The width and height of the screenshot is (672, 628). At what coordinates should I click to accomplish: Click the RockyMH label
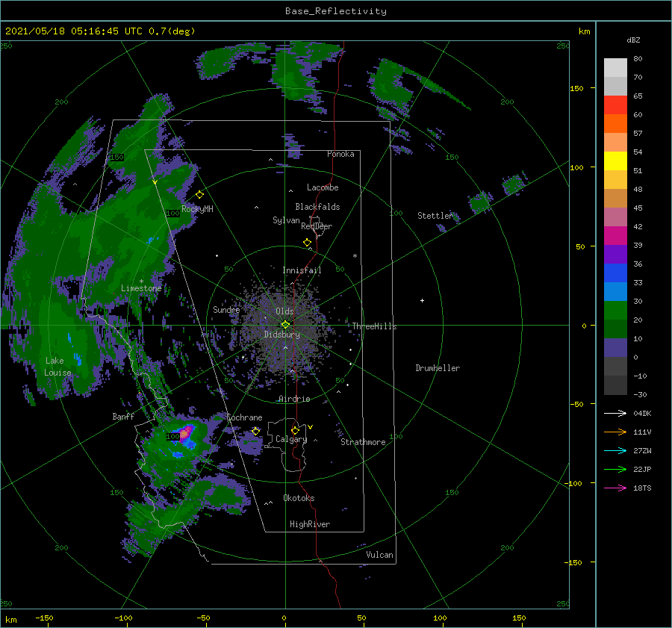[x=197, y=209]
